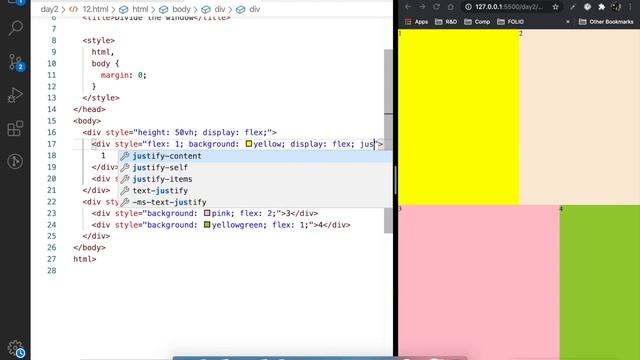Open the FOLIO bookmarks folder
Image resolution: width=640 pixels, height=360 pixels.
pyautogui.click(x=511, y=22)
